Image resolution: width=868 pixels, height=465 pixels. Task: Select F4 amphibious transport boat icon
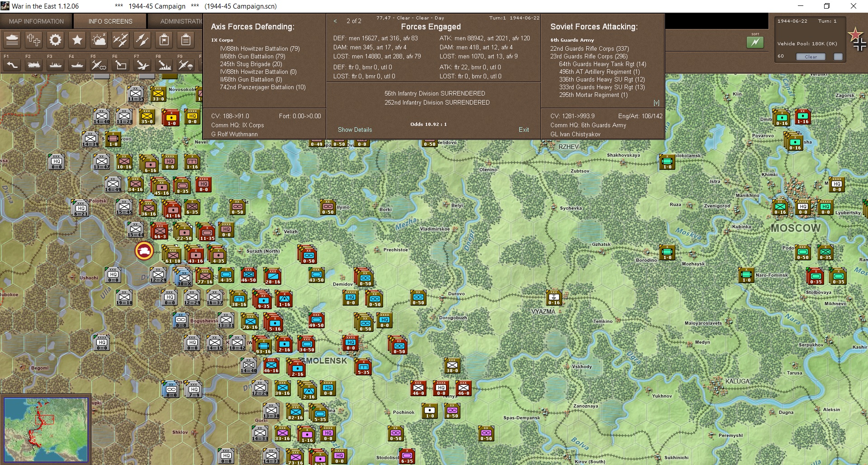point(77,65)
